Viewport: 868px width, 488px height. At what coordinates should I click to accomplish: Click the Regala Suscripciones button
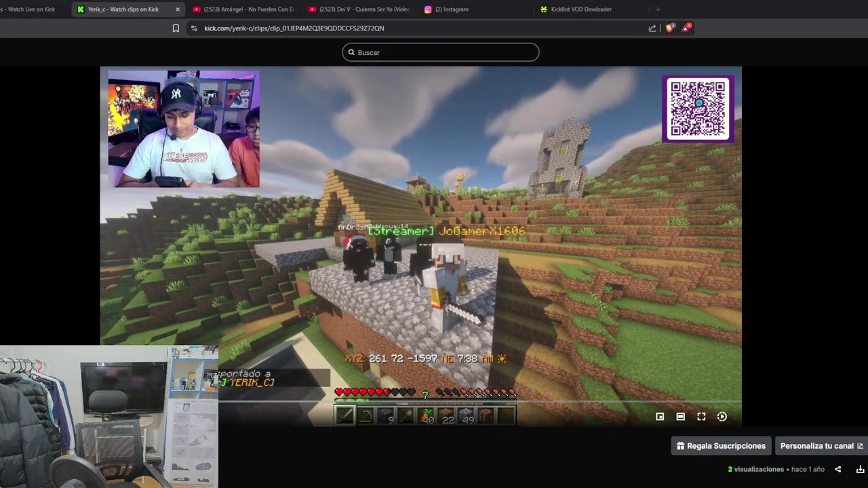[x=722, y=446]
